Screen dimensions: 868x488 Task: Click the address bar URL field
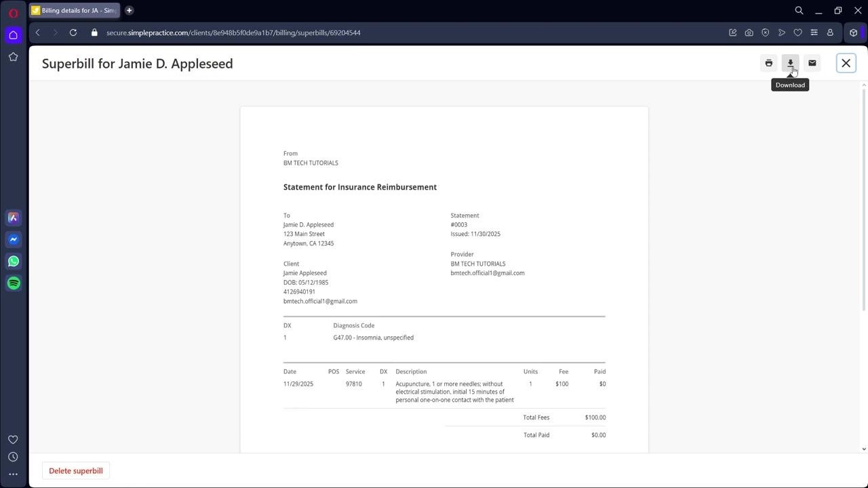407,33
